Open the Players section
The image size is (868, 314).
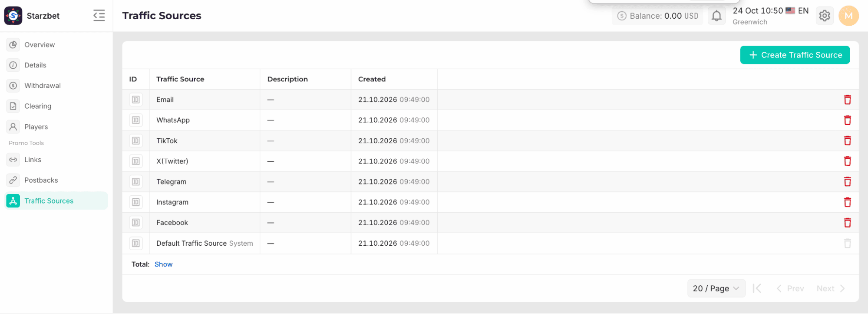56,127
